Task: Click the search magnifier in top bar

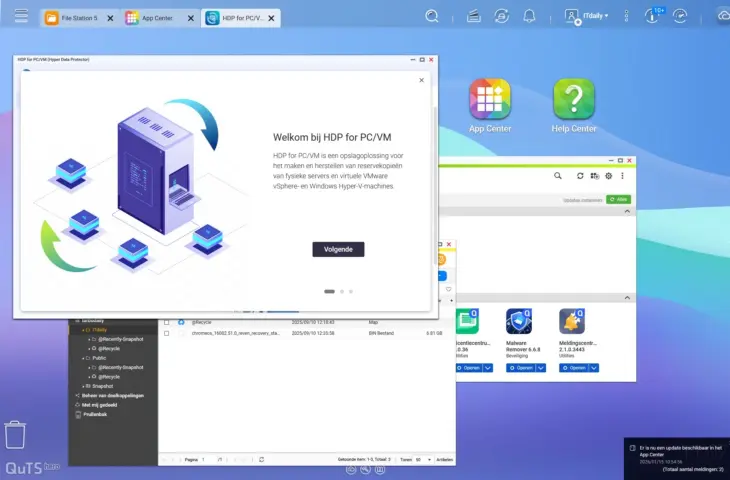Action: pos(432,16)
